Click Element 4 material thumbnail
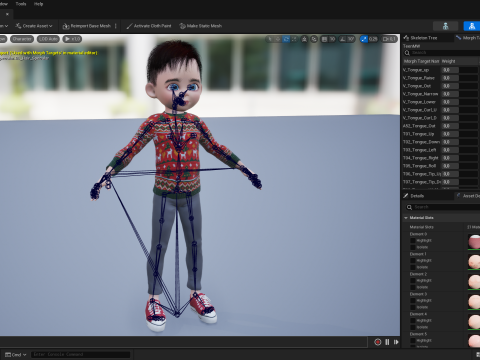Viewport: 480px width, 360px height. coord(474,322)
